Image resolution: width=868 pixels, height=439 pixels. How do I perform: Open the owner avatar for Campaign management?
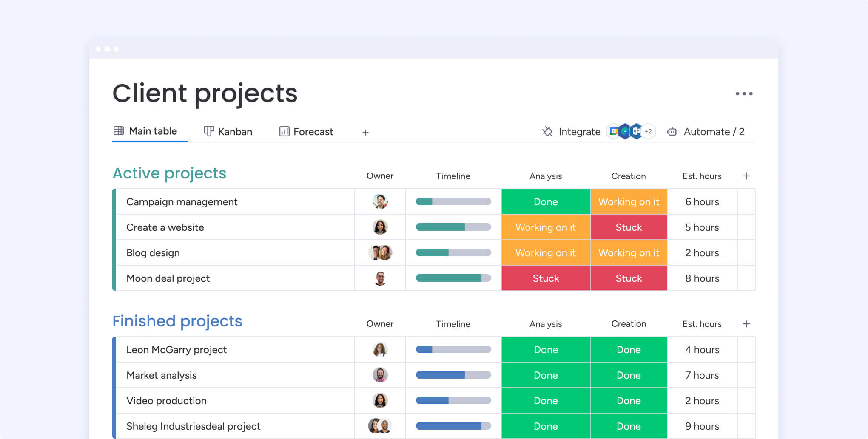pos(380,201)
